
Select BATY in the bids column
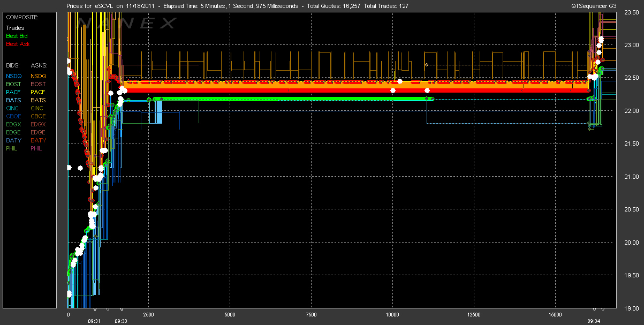pyautogui.click(x=14, y=140)
